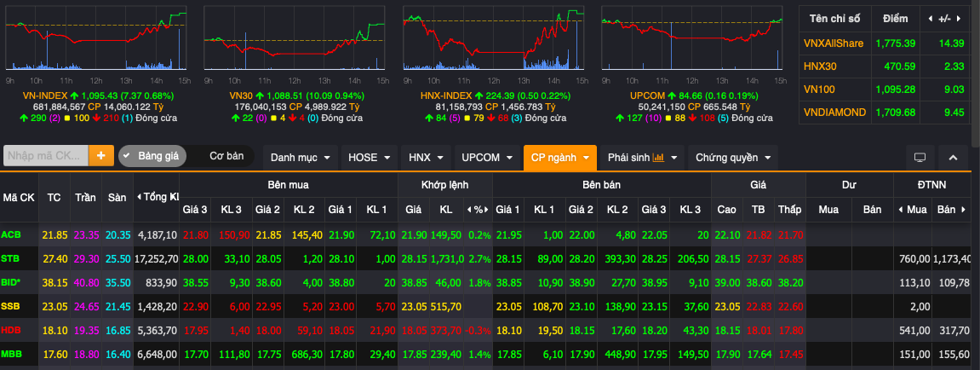
Task: Expand the CP ngành sector dropdown
Action: [560, 157]
